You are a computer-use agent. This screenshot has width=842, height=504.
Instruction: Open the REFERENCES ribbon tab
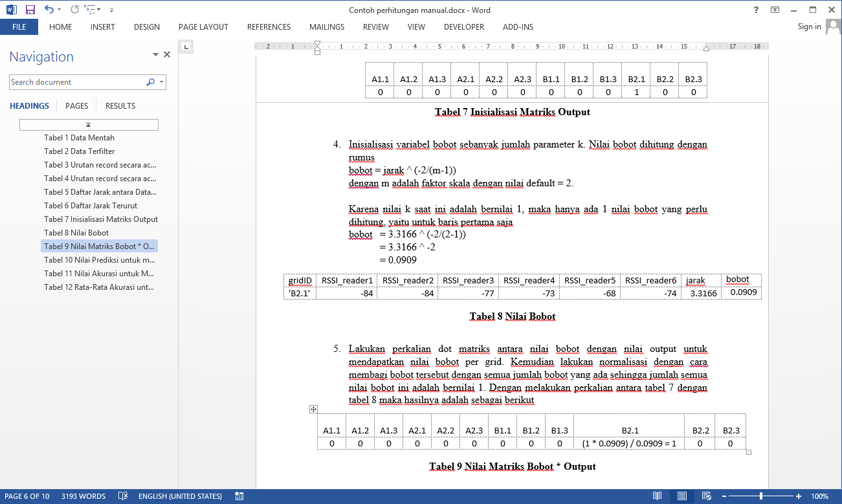pos(269,27)
